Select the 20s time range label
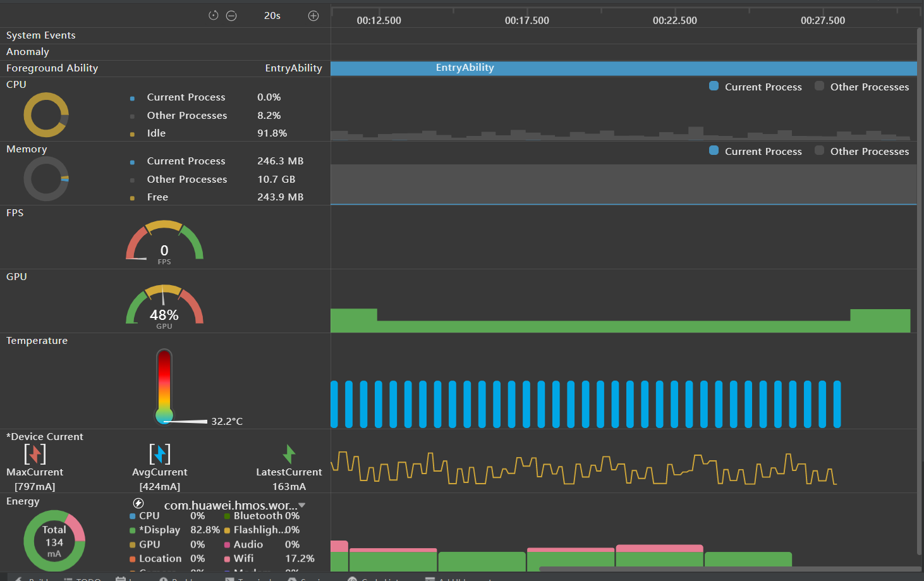The image size is (924, 581). click(x=272, y=16)
